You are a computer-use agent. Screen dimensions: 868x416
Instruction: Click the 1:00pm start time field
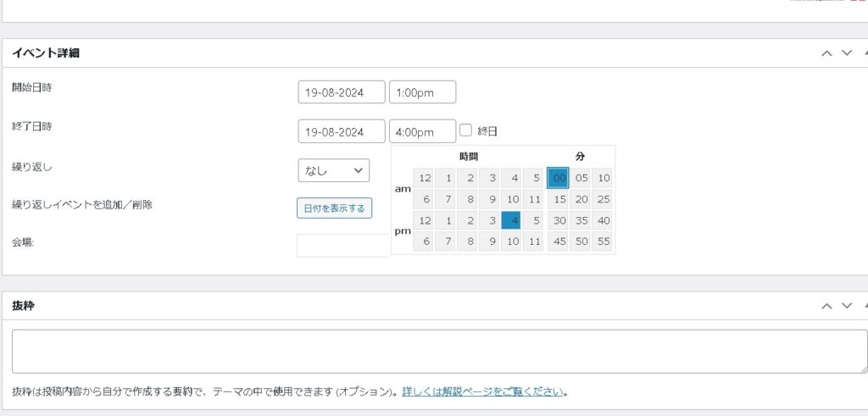pyautogui.click(x=422, y=92)
